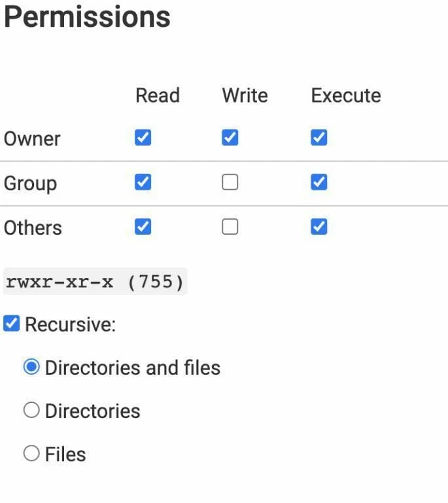The image size is (448, 503).
Task: Enable Group Write permission checkbox
Action: click(230, 182)
